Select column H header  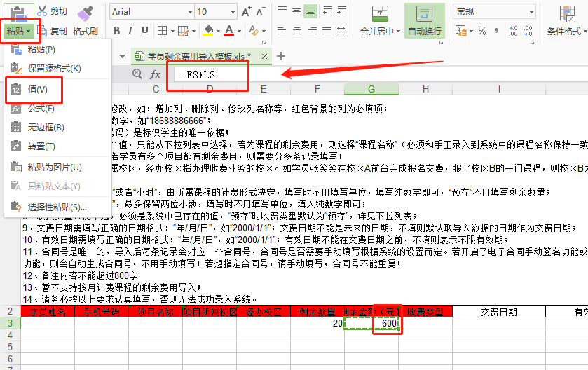click(425, 89)
